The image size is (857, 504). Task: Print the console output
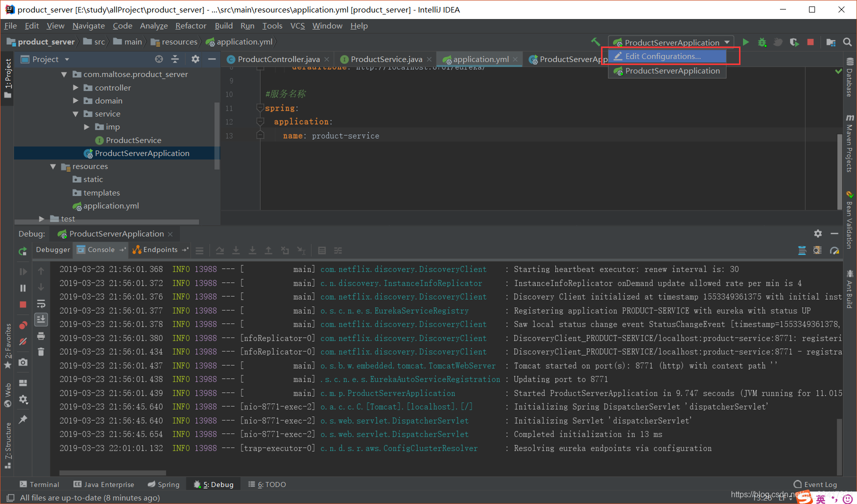pyautogui.click(x=41, y=335)
